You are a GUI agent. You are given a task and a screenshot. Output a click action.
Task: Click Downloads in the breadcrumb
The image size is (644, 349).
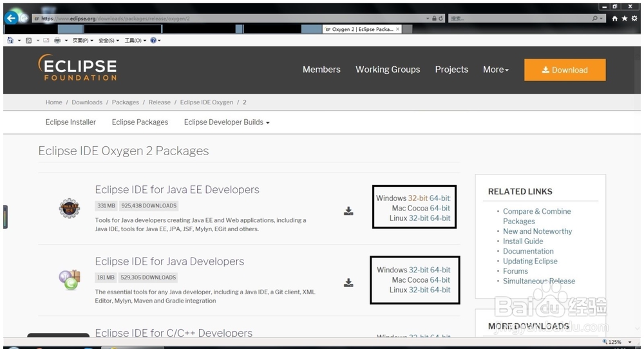(x=87, y=102)
